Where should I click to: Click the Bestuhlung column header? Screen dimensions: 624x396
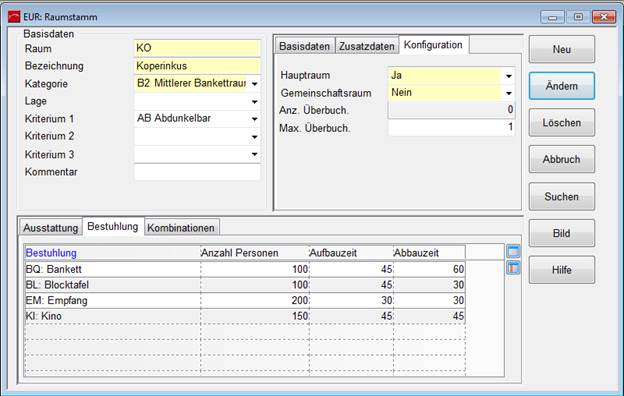[113, 253]
